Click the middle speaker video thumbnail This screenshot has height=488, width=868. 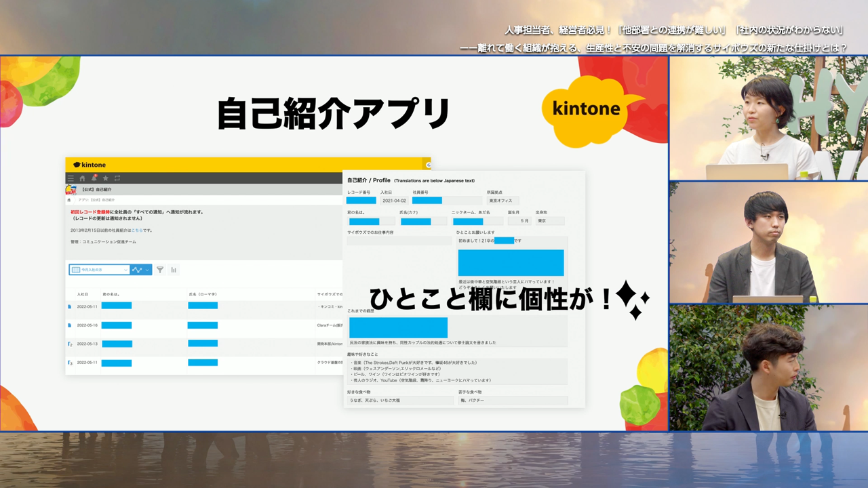(769, 243)
